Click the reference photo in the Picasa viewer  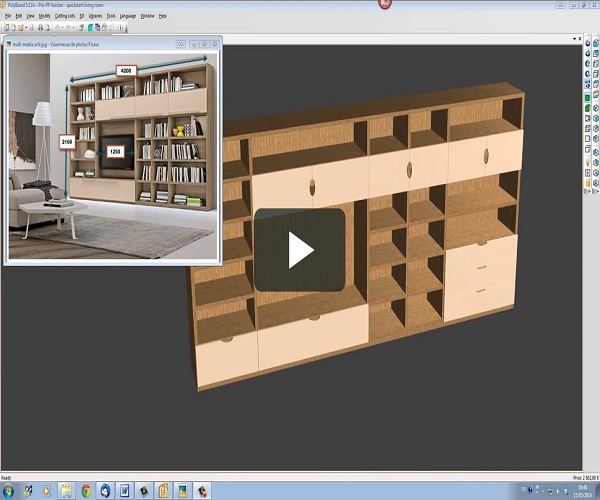pos(113,156)
